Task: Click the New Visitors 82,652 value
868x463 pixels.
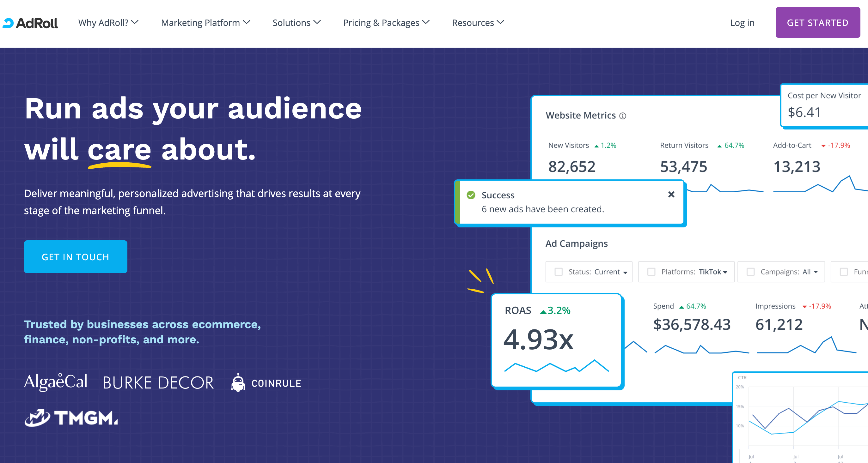Action: 572,167
